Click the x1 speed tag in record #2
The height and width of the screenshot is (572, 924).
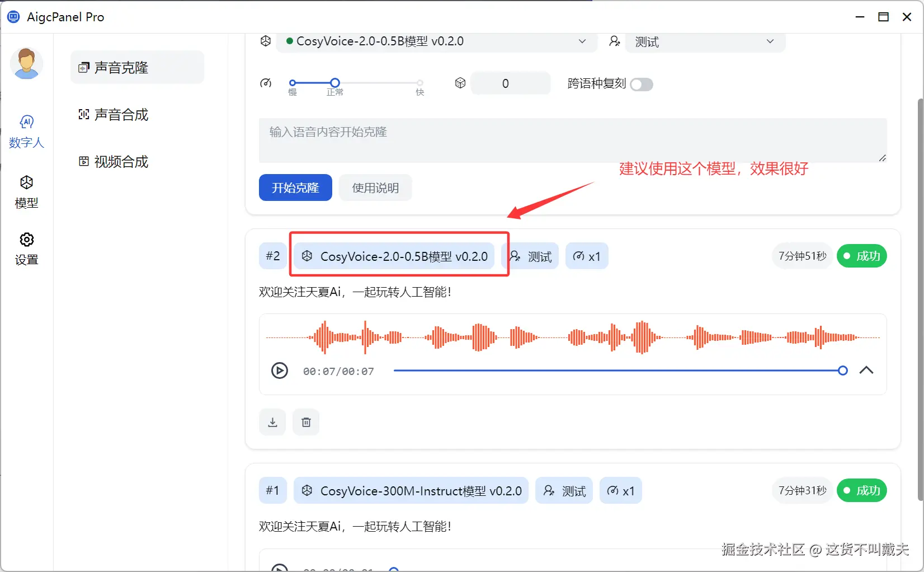pos(587,256)
